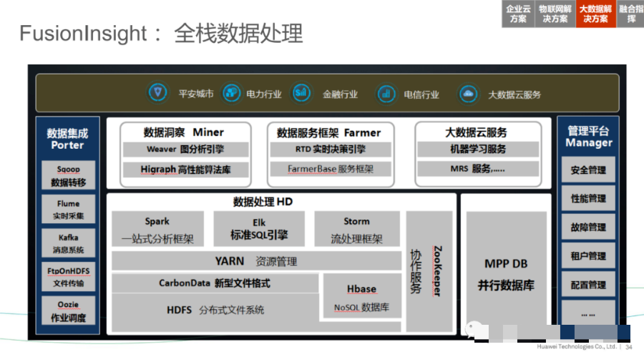Click the 数据处理 HD heading

[263, 202]
